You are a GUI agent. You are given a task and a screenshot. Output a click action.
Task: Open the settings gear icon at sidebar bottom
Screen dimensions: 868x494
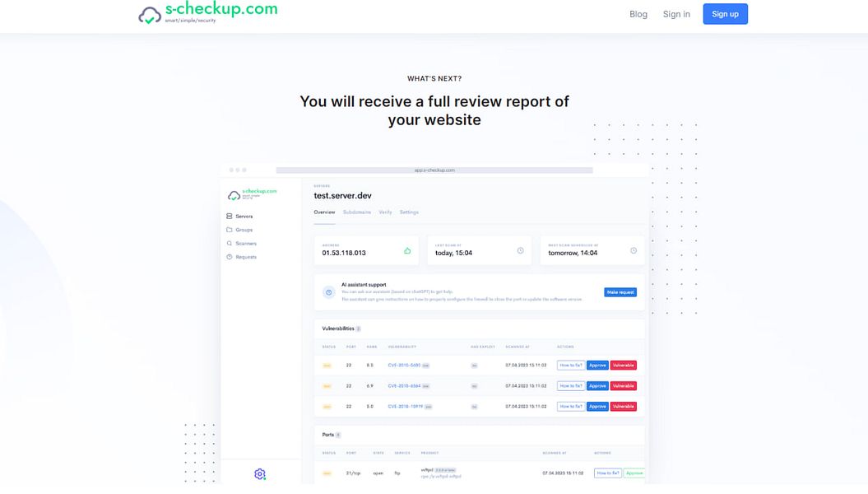260,474
